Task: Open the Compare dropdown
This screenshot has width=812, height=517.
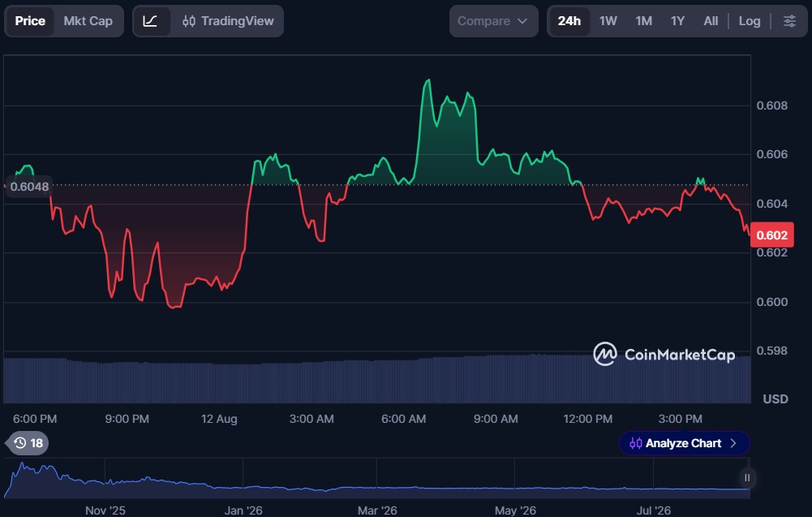Action: coord(493,21)
